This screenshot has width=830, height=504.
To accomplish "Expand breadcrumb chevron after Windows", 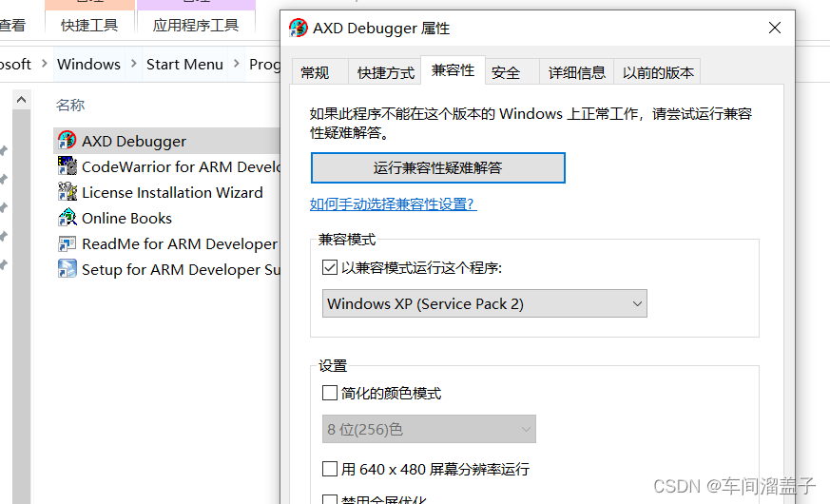I will point(133,64).
